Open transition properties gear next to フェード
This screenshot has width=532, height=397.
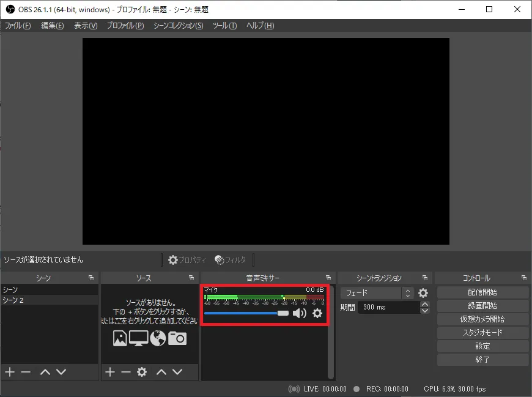tap(423, 293)
